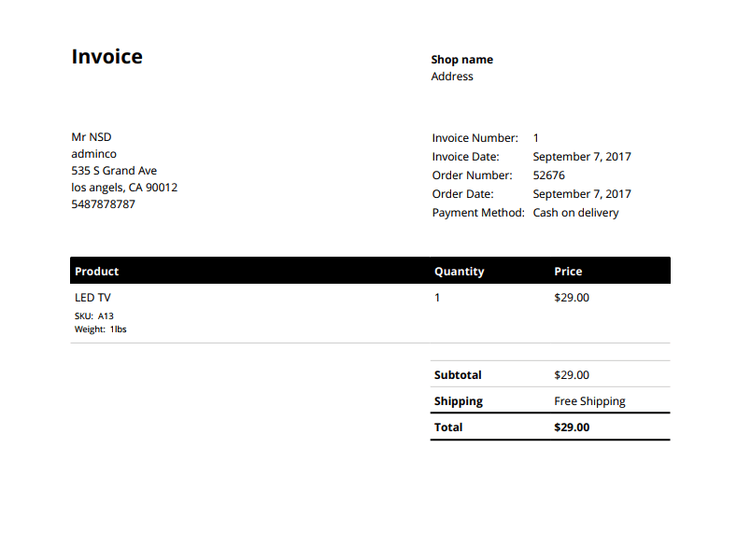737x560 pixels.
Task: Select the Subtotal amount $29.00
Action: (x=572, y=375)
